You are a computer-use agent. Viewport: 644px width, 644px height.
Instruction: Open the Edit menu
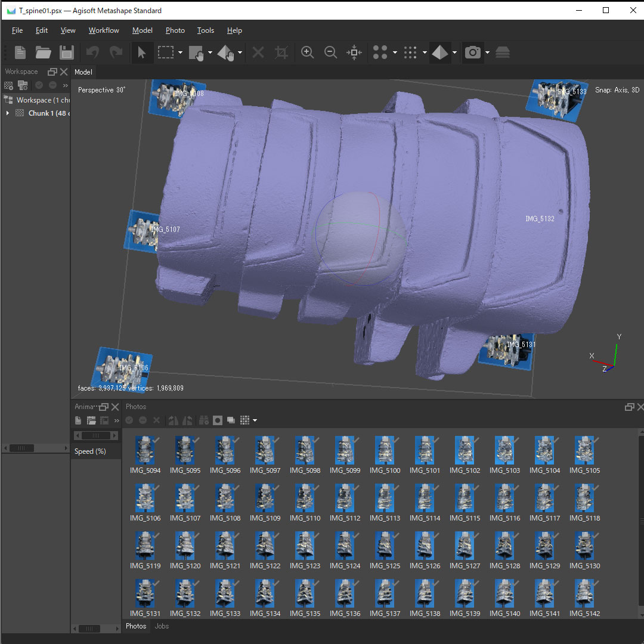coord(42,30)
